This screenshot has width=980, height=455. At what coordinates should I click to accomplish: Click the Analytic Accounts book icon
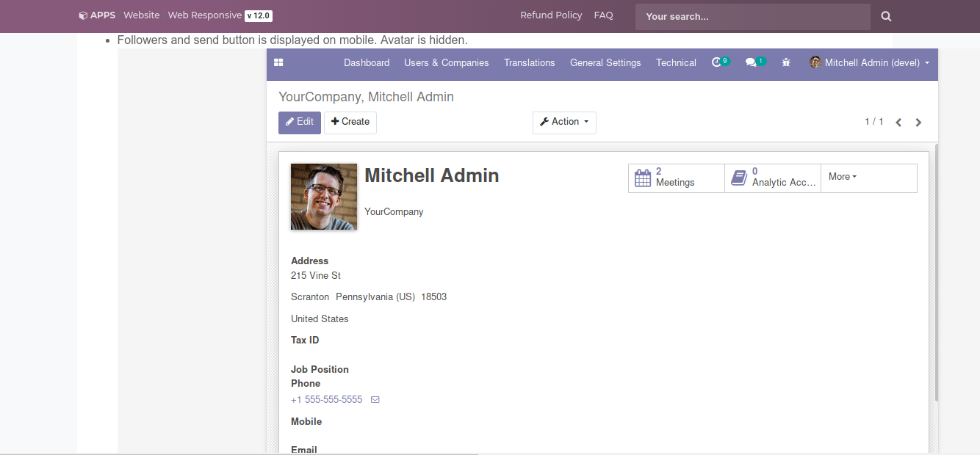click(739, 178)
